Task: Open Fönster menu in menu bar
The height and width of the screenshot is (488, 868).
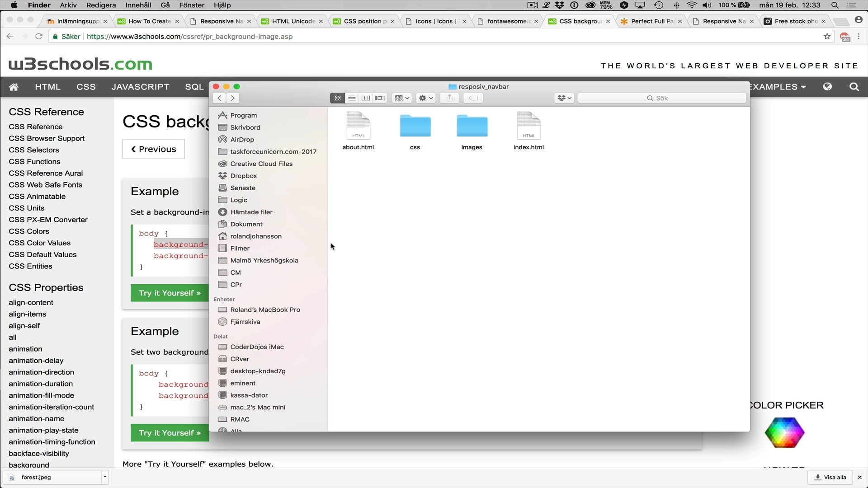Action: point(192,5)
